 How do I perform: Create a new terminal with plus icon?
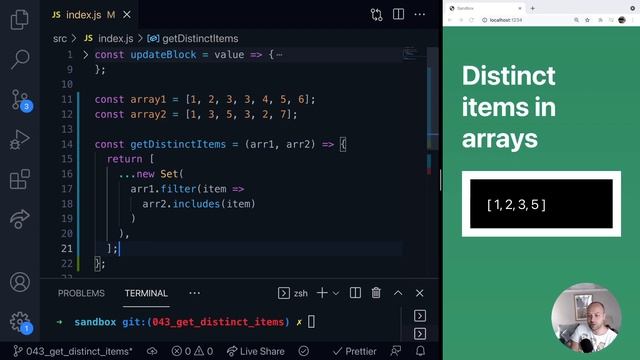tap(322, 293)
